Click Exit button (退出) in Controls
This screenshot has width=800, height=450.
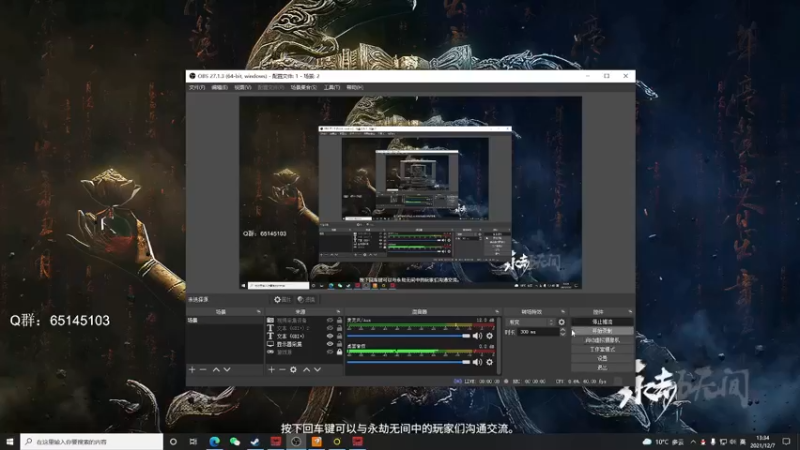tap(602, 367)
